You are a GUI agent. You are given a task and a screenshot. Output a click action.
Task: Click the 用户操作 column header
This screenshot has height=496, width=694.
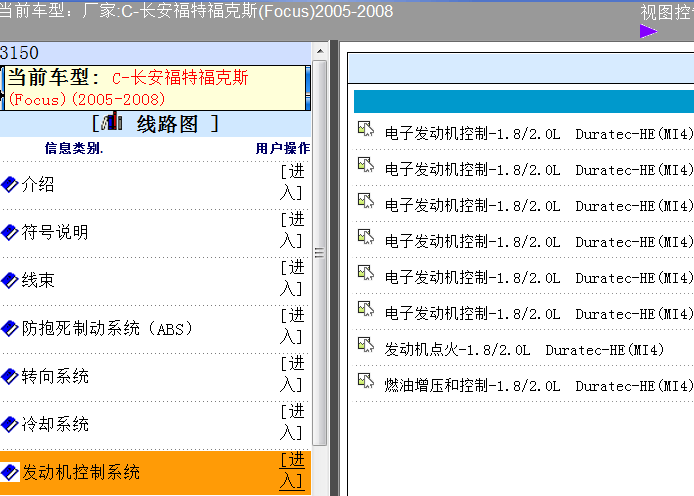283,148
